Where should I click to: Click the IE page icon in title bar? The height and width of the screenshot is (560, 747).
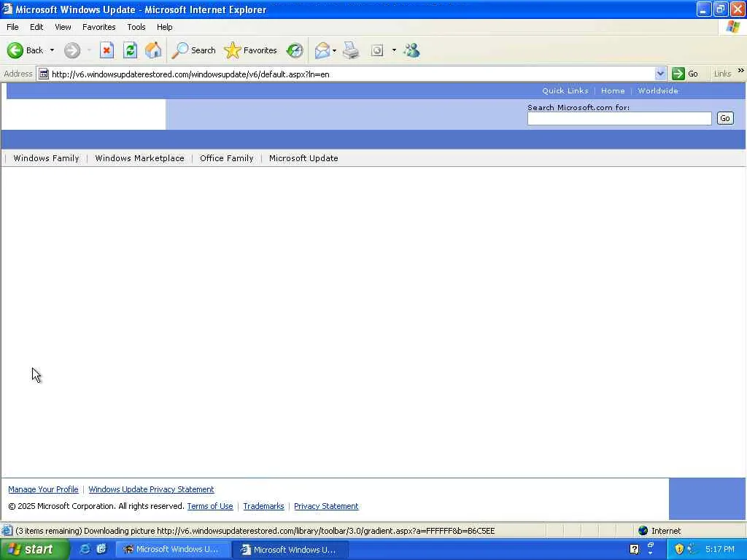[x=7, y=9]
